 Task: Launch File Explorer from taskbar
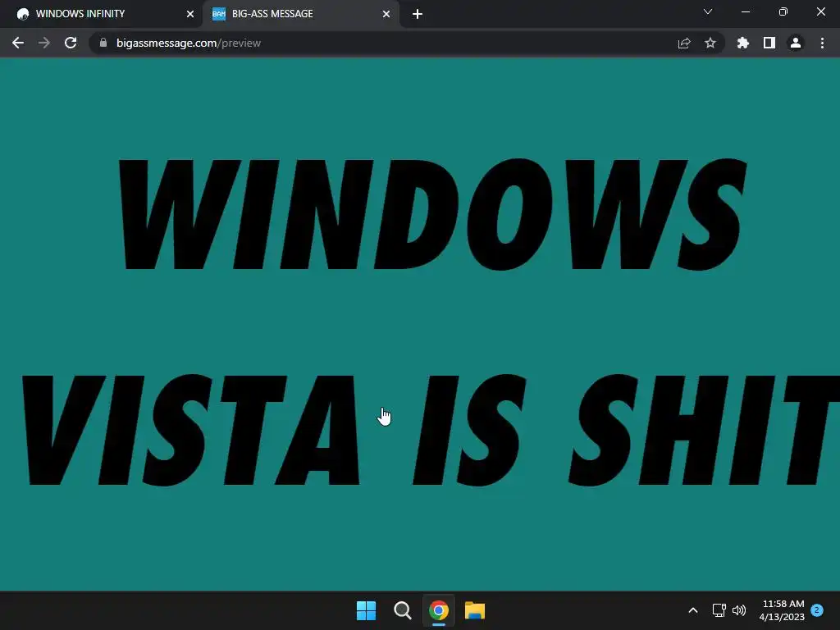[x=475, y=610]
